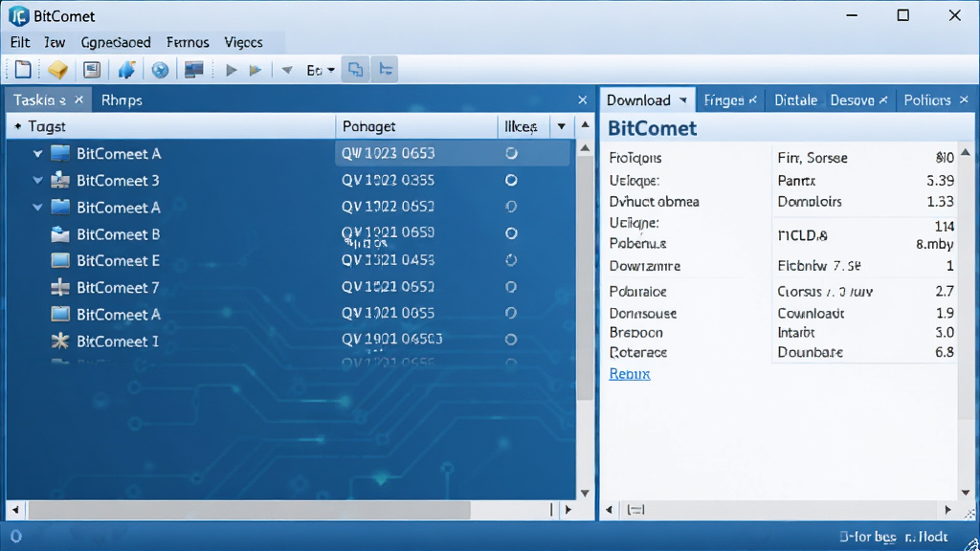Close the Pofiors tab with its X

(x=964, y=99)
